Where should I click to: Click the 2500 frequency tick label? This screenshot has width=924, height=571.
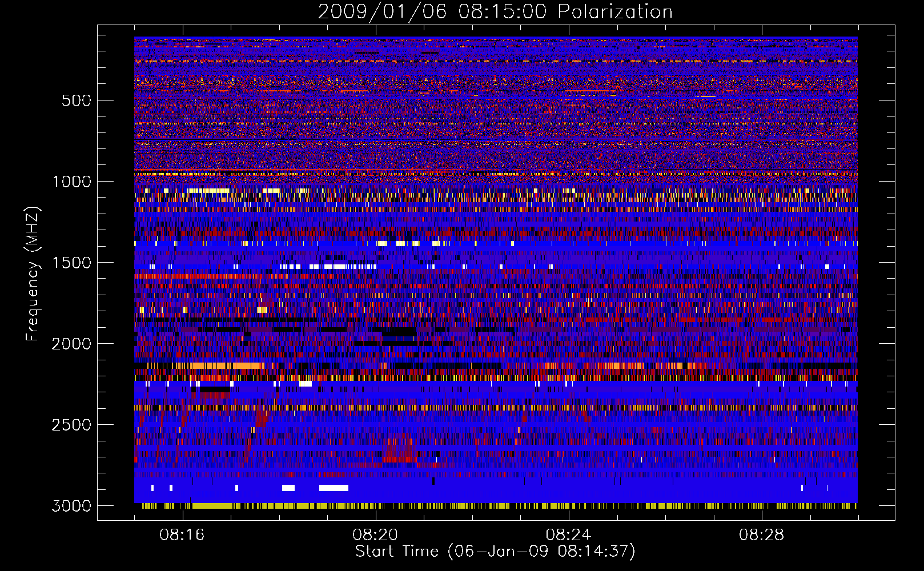click(71, 425)
